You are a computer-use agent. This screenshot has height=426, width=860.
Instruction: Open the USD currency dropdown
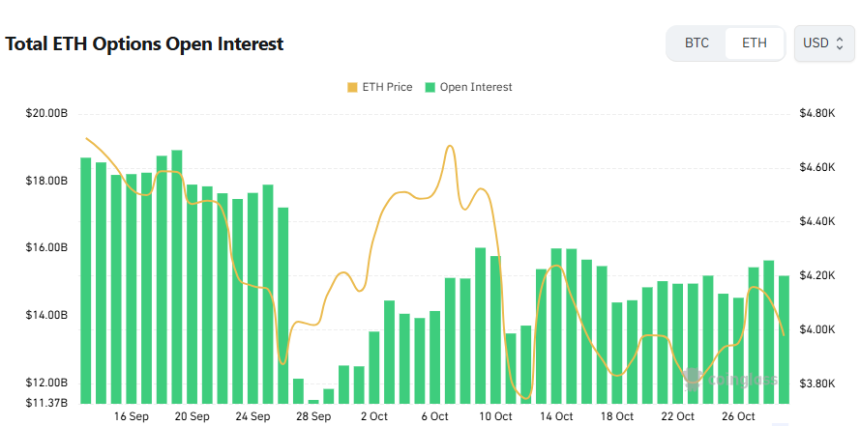824,43
